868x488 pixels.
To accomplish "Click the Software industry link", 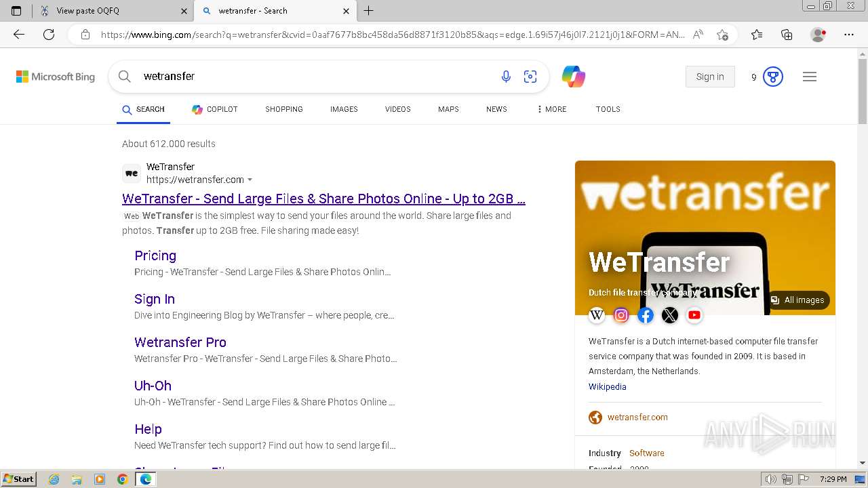I will [647, 453].
